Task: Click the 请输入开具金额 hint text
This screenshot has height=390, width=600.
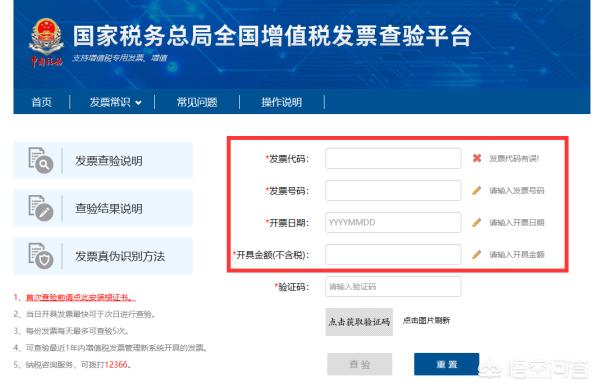Action: pos(517,255)
